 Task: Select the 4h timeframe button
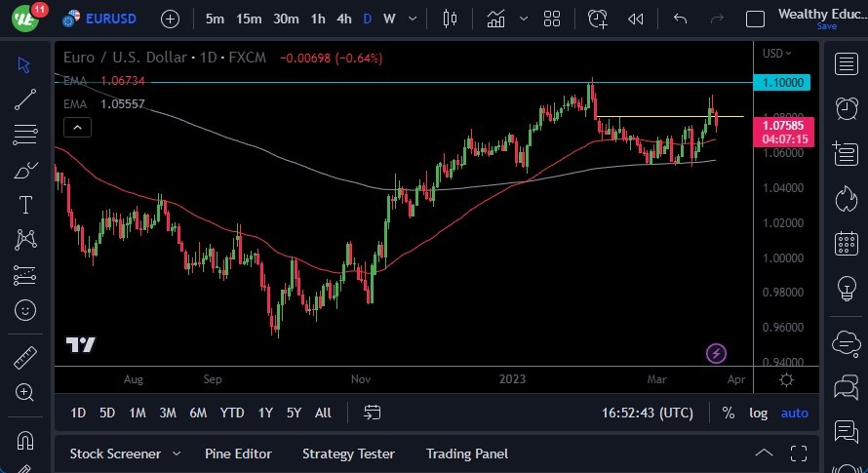[344, 19]
